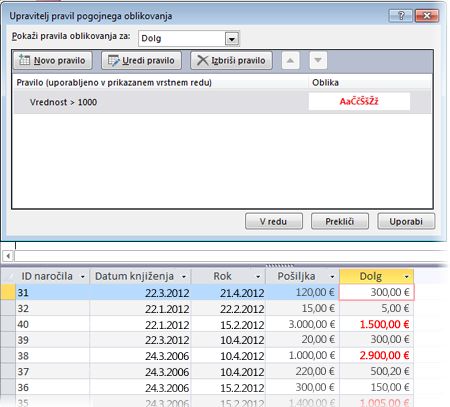450x407 pixels.
Task: Move rule up with up arrow
Action: pos(290,60)
